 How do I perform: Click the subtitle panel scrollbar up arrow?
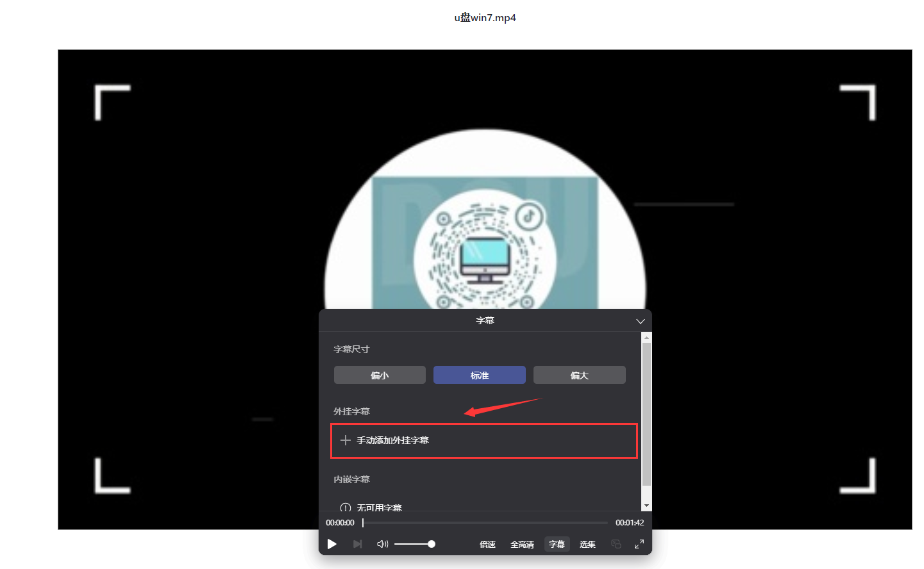pyautogui.click(x=646, y=337)
